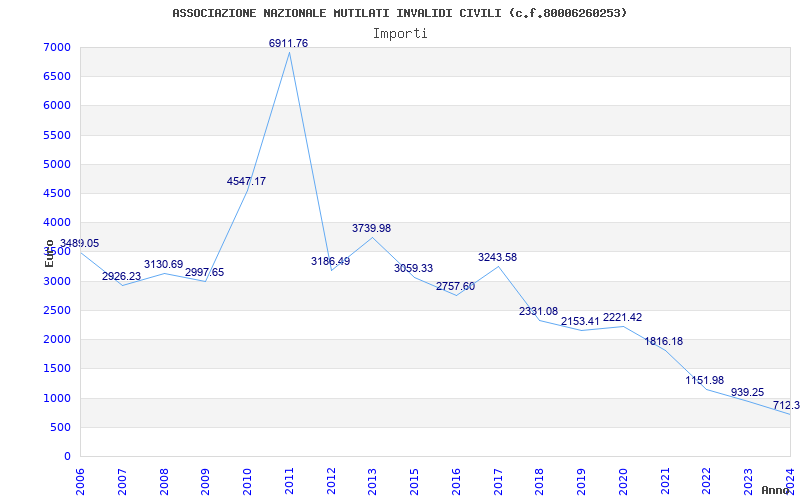Click the 2021 x-axis year label
800x500 pixels.
665,481
